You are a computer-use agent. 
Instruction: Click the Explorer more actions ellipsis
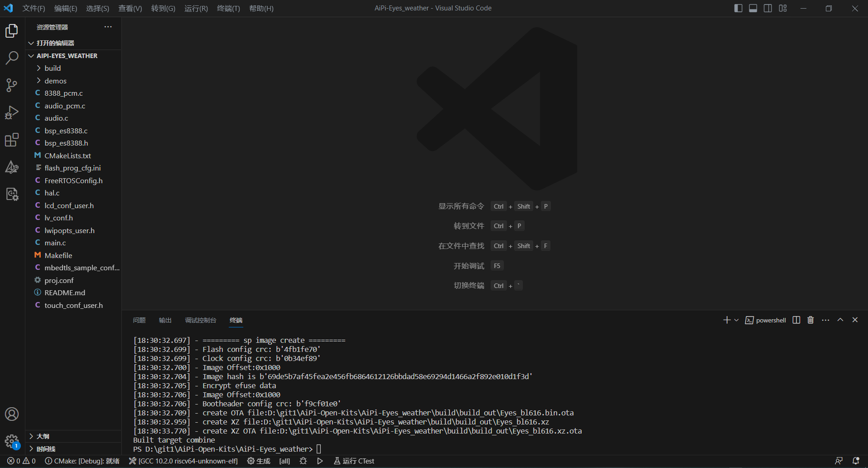click(108, 27)
